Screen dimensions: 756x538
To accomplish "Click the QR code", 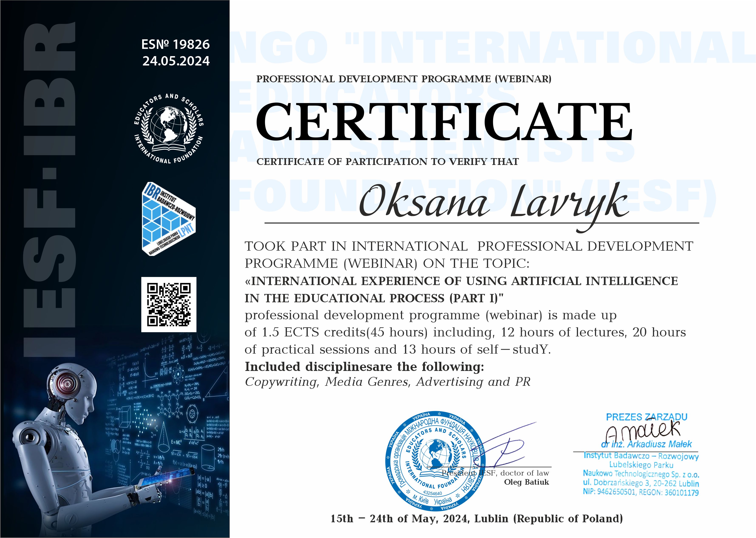I will click(169, 304).
